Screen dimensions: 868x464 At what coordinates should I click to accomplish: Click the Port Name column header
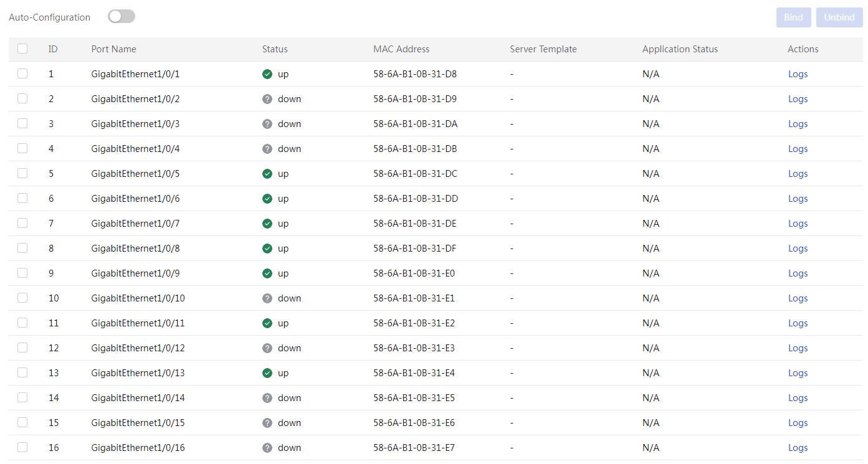pyautogui.click(x=113, y=49)
